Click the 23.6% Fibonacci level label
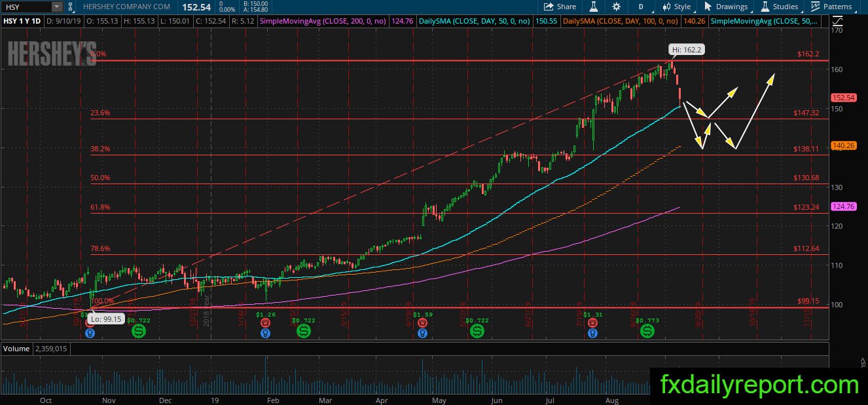868x405 pixels. click(x=100, y=113)
